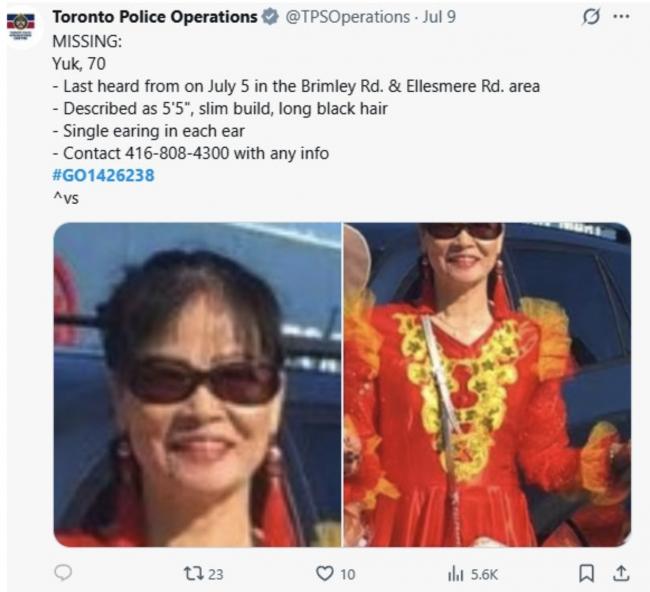Bookmark this missing person tweet
This screenshot has height=592, width=650.
586,573
